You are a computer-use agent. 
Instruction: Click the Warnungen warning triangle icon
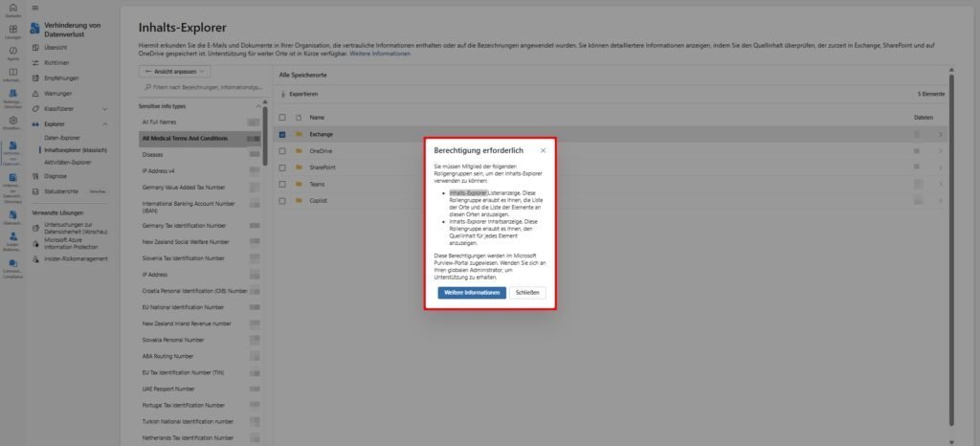point(36,94)
